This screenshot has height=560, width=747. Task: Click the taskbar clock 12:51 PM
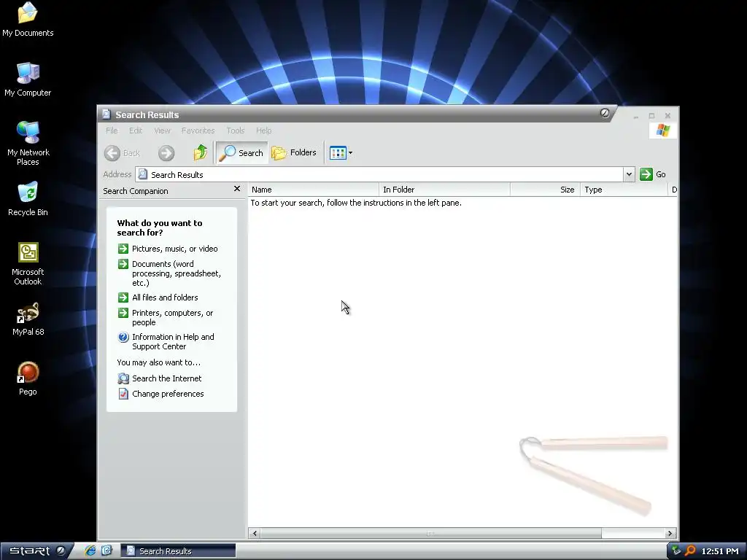point(719,551)
